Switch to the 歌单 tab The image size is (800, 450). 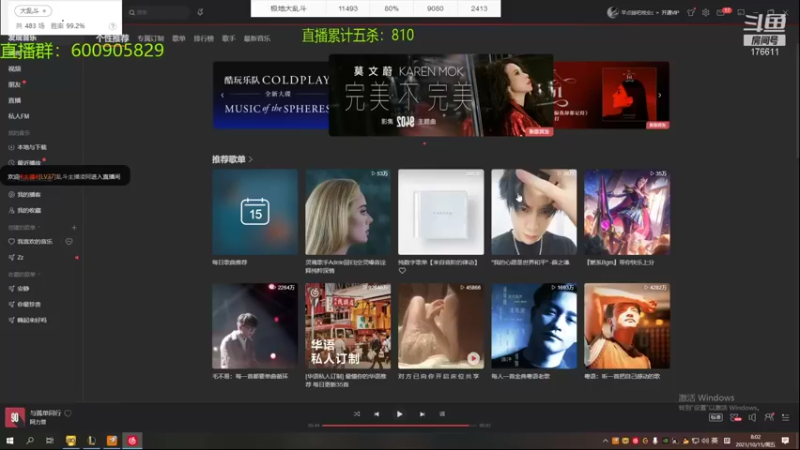[x=179, y=38]
